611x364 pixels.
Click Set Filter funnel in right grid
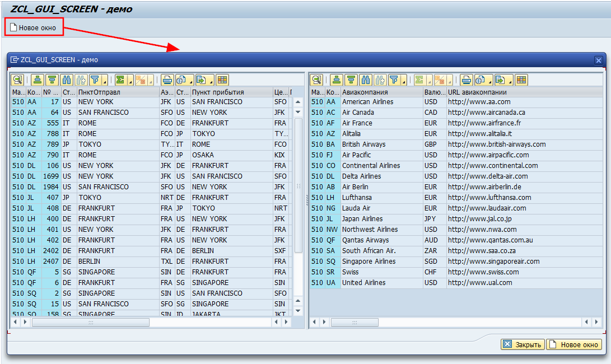[x=394, y=80]
